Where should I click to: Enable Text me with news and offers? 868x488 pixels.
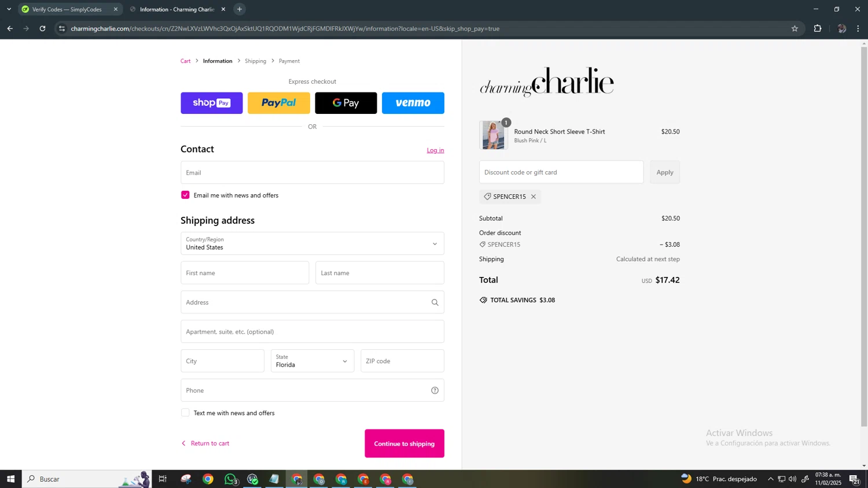pos(185,413)
